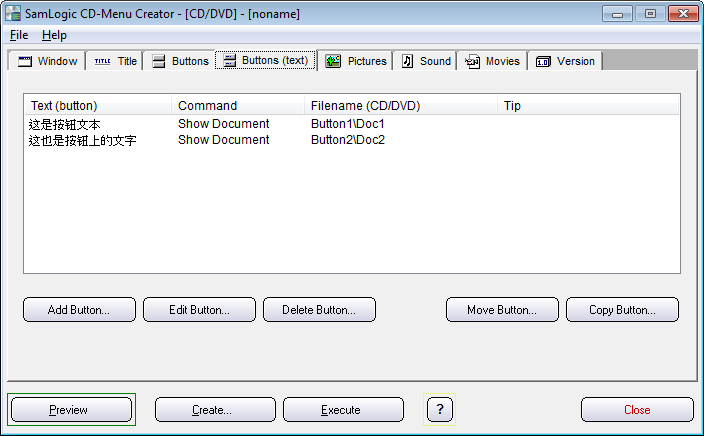704x436 pixels.
Task: Sort by the Text (button) column header
Action: pos(98,106)
